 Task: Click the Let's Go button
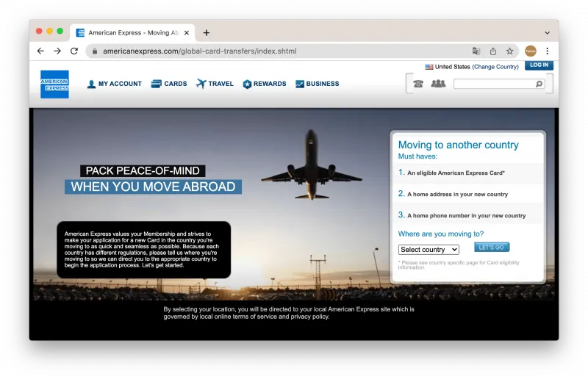click(x=492, y=248)
